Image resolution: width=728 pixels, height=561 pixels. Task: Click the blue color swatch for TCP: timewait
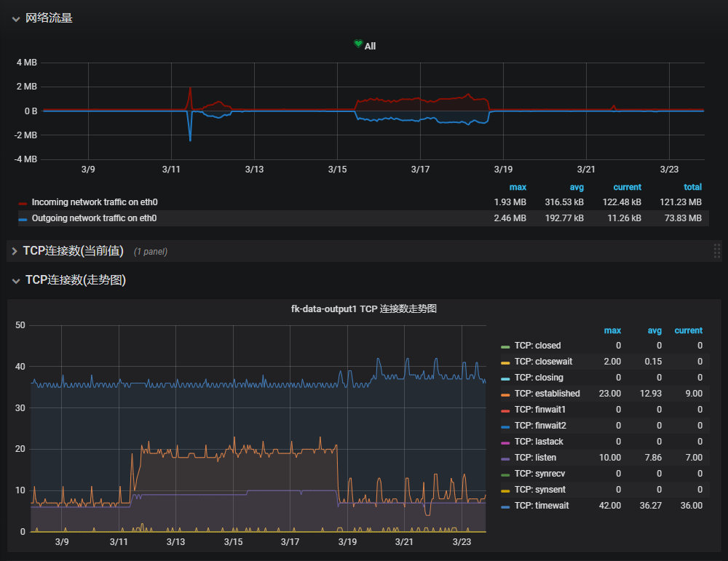[505, 506]
